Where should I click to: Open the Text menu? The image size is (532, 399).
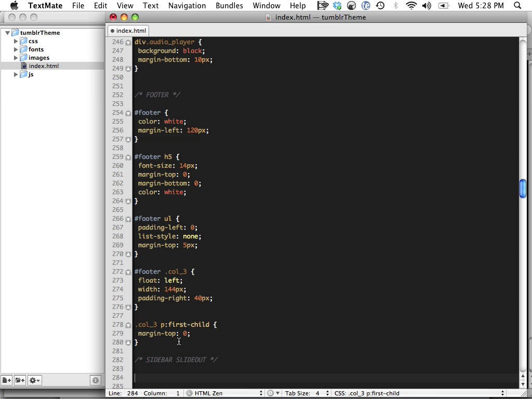point(151,5)
